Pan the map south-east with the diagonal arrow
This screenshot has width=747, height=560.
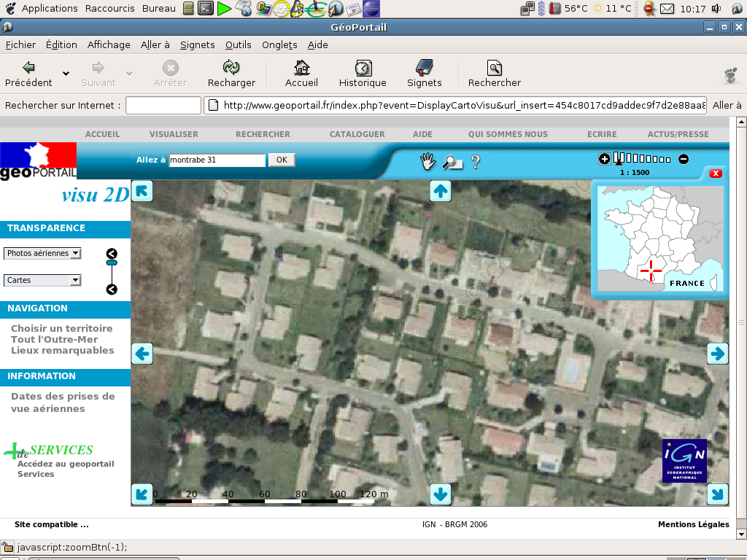(718, 494)
